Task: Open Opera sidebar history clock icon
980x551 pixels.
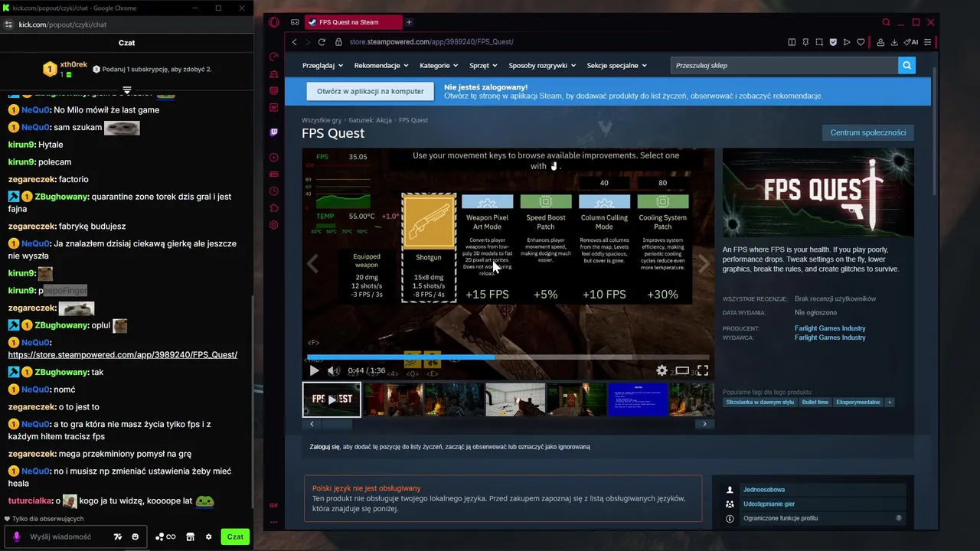Action: click(274, 191)
